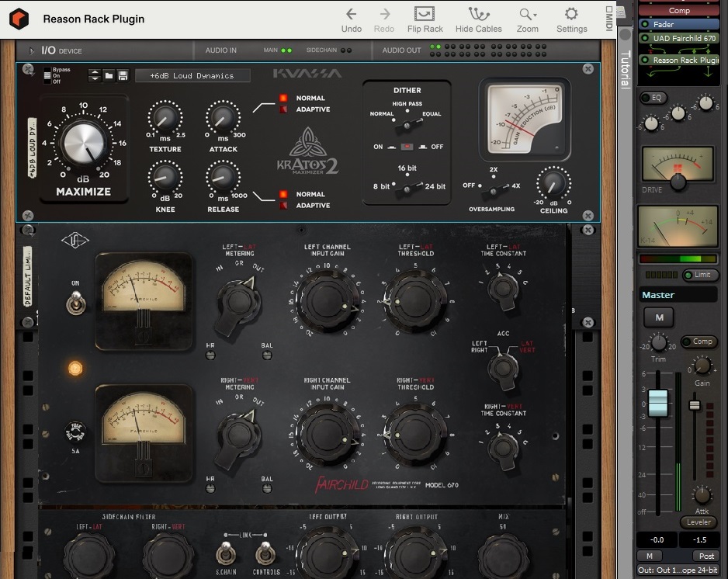The width and height of the screenshot is (728, 579).
Task: Select NORMAL release mode LED
Action: point(283,194)
